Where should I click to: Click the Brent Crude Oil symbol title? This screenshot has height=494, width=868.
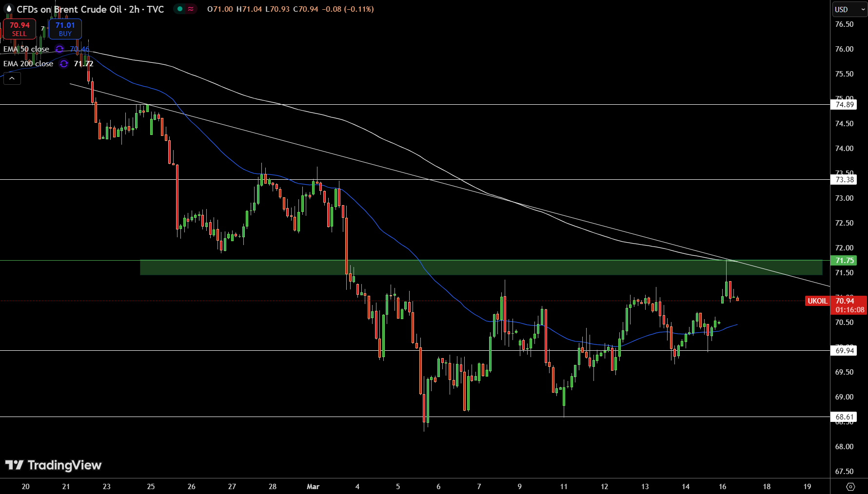[90, 9]
